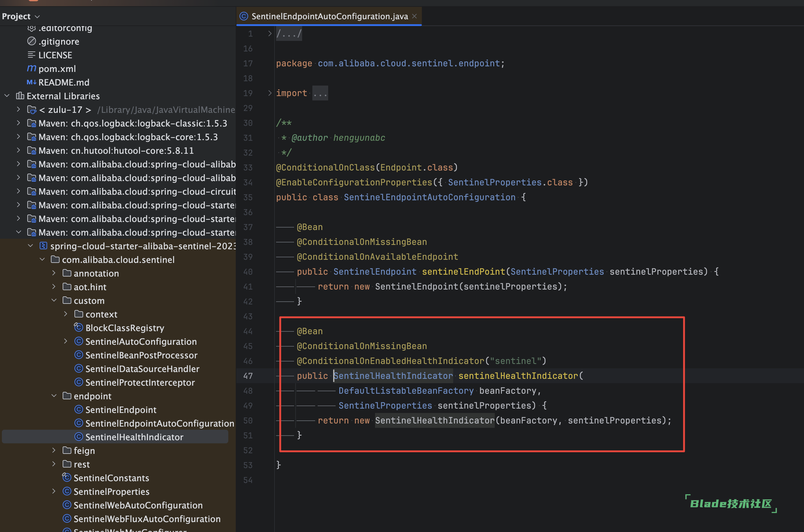Select SentinelEndpoint class in project tree
This screenshot has width=804, height=532.
(121, 410)
